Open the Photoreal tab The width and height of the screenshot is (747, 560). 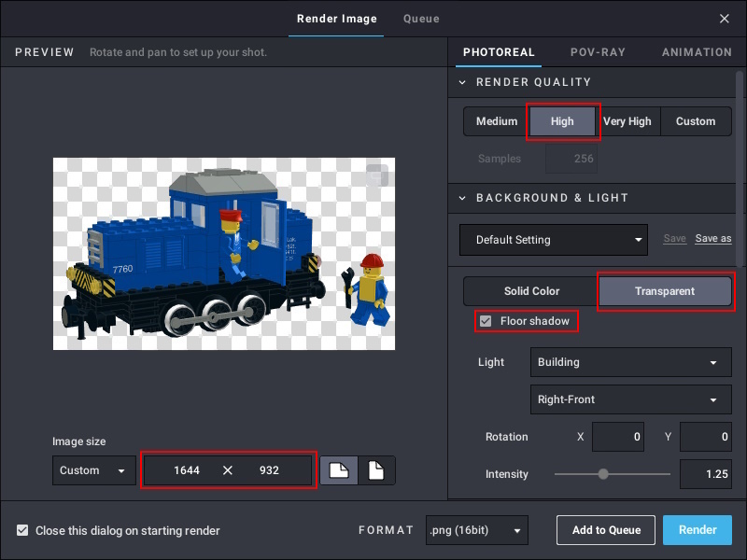(499, 52)
